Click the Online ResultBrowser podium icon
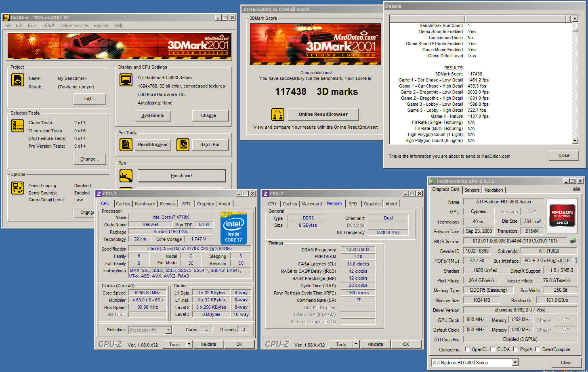Viewport: 588px width, 372px height. 278,115
